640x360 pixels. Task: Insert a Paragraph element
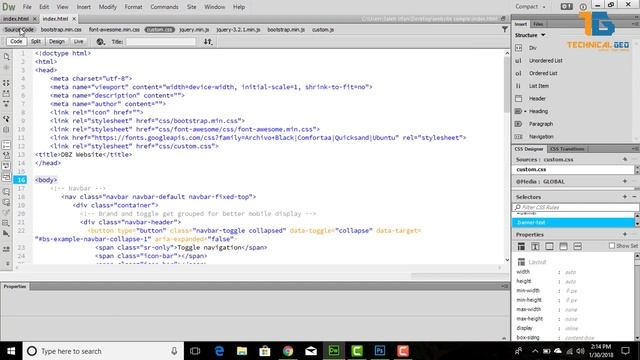click(541, 124)
